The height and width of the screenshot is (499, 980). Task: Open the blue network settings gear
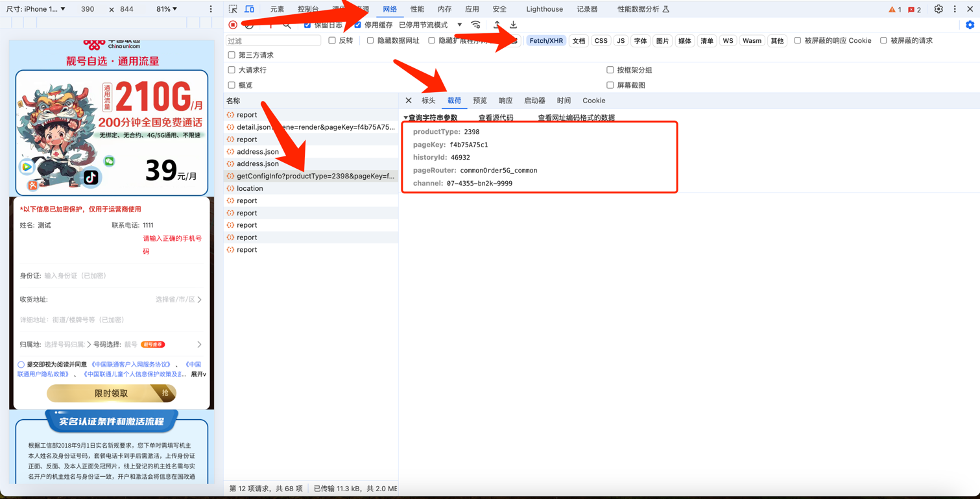(970, 25)
